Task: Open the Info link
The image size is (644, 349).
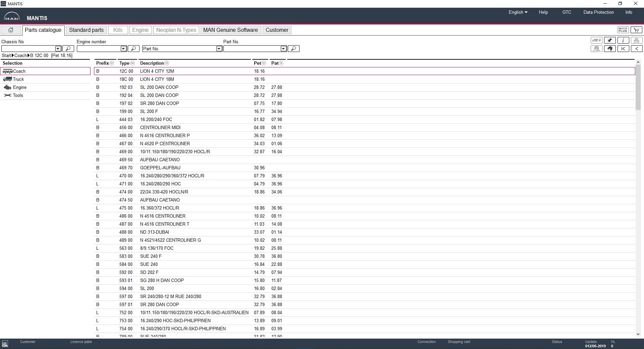Action: coord(629,12)
